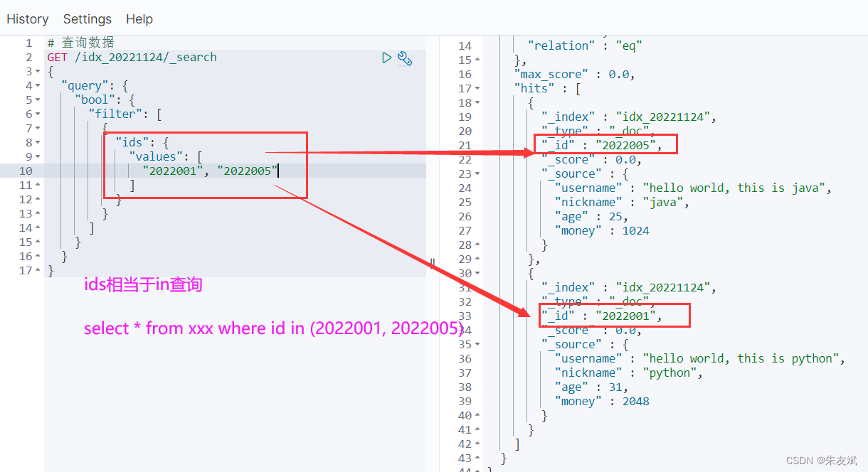Toggle the fold arrow on line 11

[36, 185]
